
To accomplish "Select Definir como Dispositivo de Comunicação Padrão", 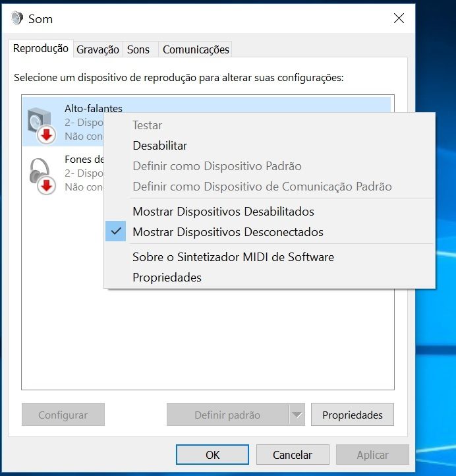I will point(270,187).
